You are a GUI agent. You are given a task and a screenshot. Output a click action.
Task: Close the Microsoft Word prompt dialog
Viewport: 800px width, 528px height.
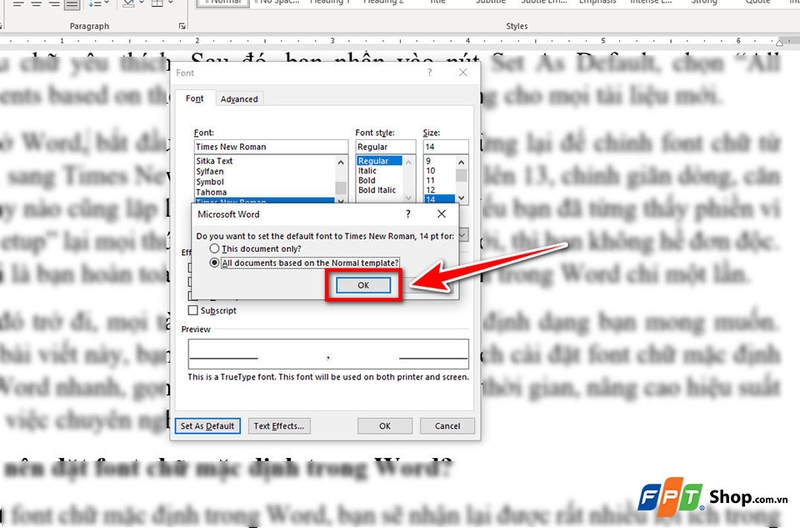tap(441, 214)
